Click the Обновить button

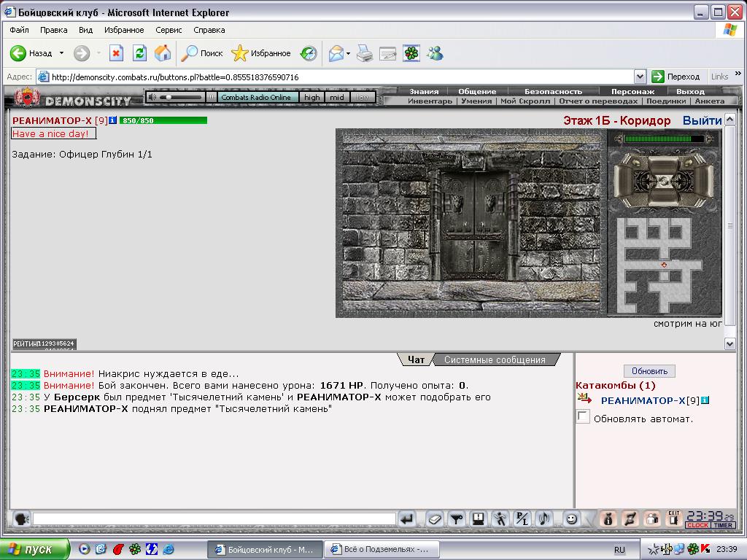[x=649, y=371]
